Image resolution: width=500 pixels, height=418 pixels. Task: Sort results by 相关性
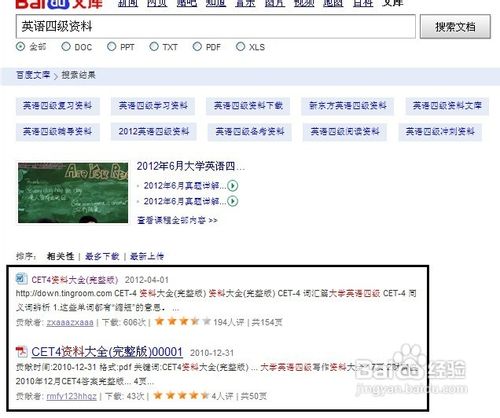pyautogui.click(x=60, y=256)
